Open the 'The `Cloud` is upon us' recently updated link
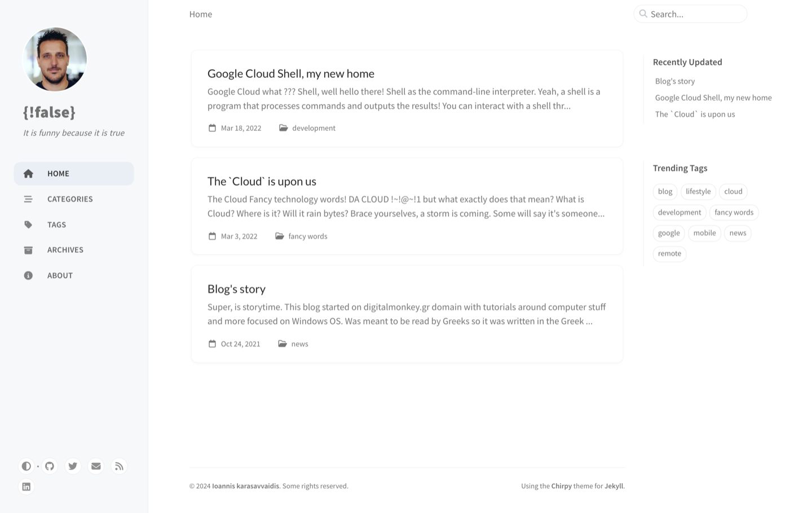Screen dimensions: 812x513 pos(695,114)
